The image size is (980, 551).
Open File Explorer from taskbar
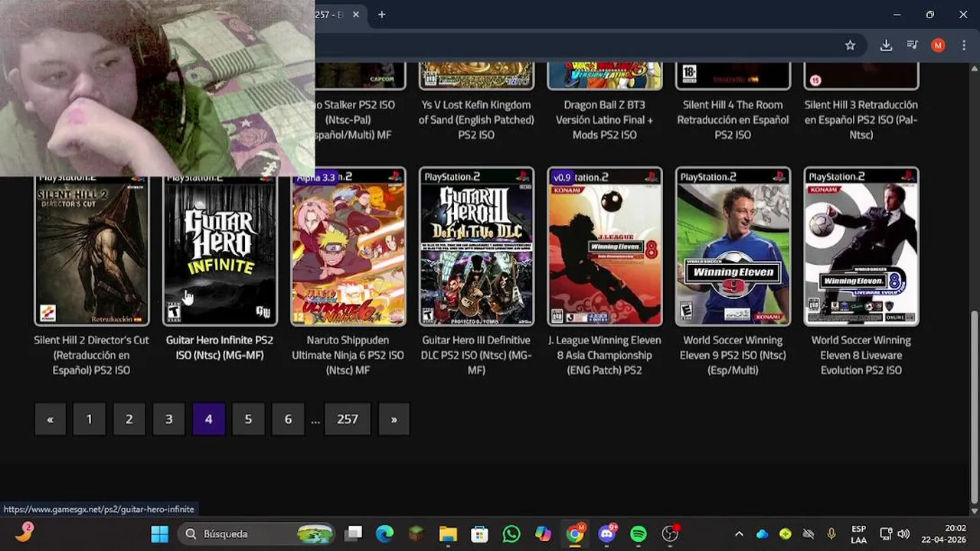pos(448,533)
